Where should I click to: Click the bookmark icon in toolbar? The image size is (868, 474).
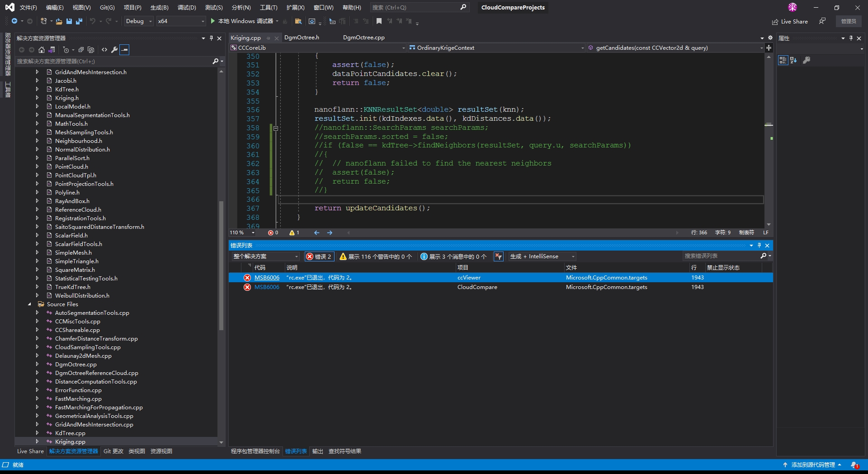(x=379, y=21)
